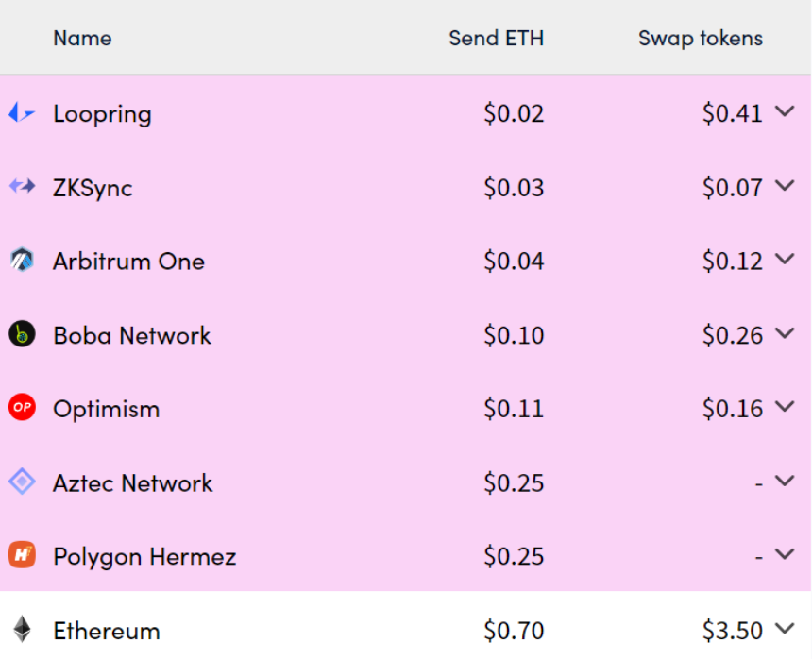Sort by Send ETH column header

(496, 39)
